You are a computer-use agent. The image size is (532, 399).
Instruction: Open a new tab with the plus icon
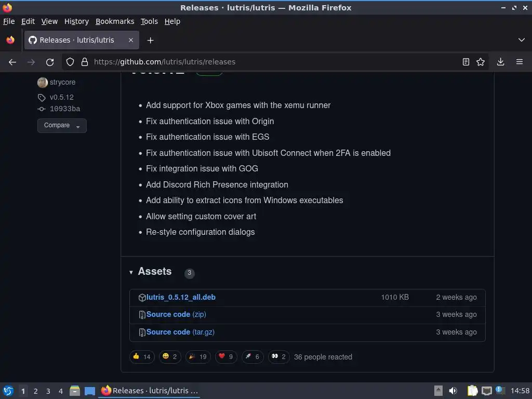(150, 41)
